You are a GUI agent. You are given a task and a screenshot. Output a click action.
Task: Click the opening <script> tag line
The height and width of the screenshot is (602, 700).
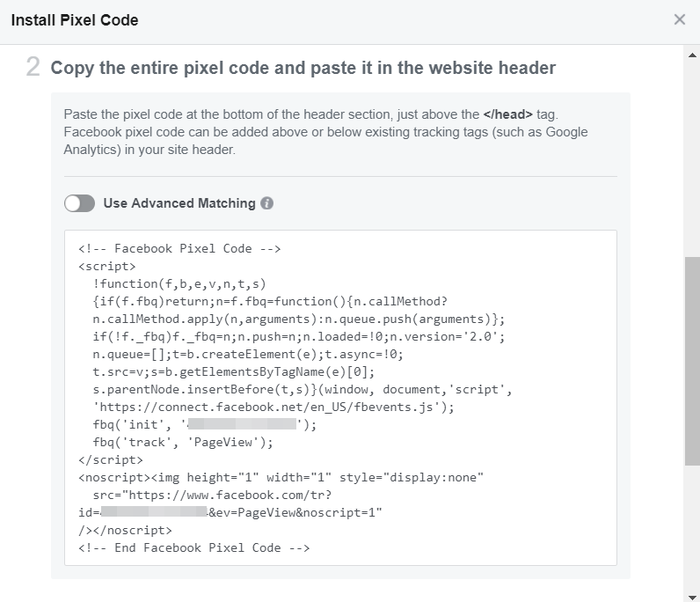point(106,267)
